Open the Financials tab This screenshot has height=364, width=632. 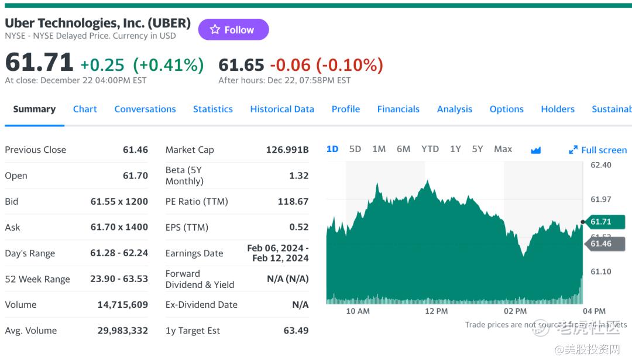(x=399, y=109)
